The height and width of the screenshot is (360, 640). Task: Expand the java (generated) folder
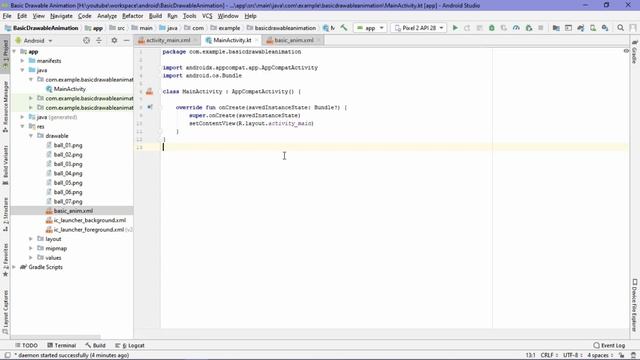coord(22,117)
